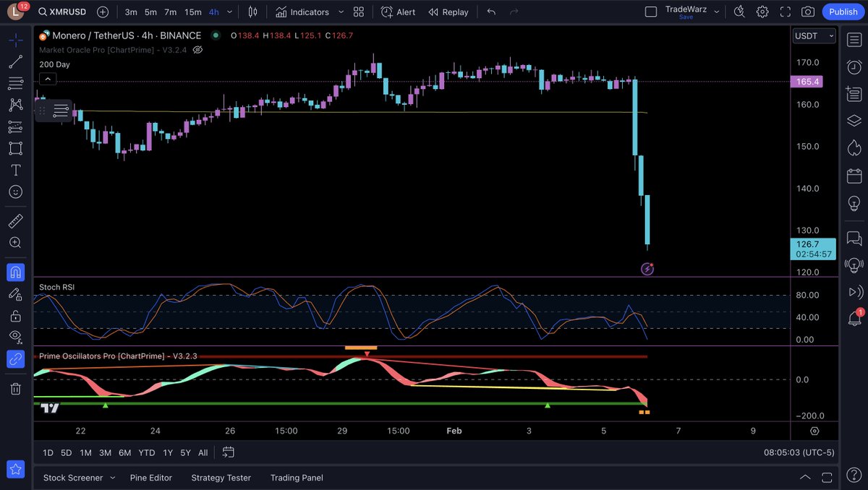Open the Fibonacci tools in left toolbar

(x=15, y=83)
